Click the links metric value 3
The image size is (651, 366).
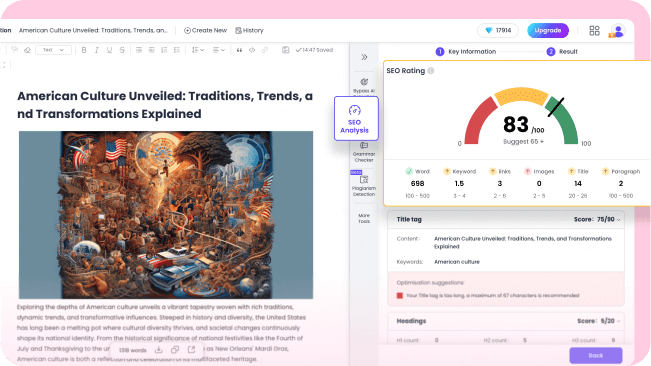coord(499,183)
